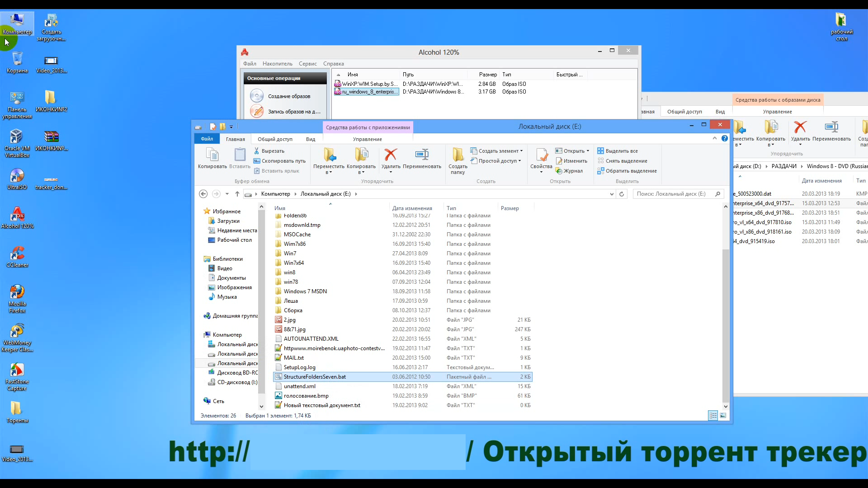The width and height of the screenshot is (868, 488).
Task: Click the Copy (Копировать) clipboard icon
Action: tap(212, 155)
